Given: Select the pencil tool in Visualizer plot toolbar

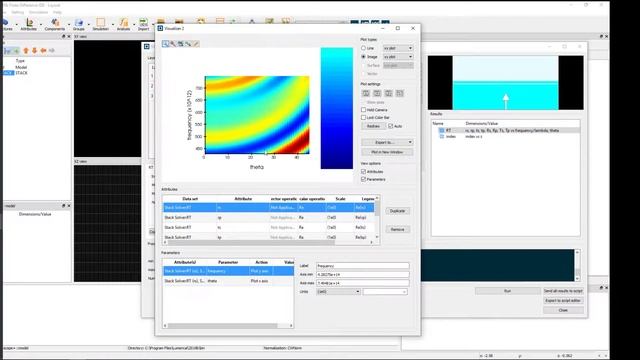Looking at the screenshot, I should point(196,44).
